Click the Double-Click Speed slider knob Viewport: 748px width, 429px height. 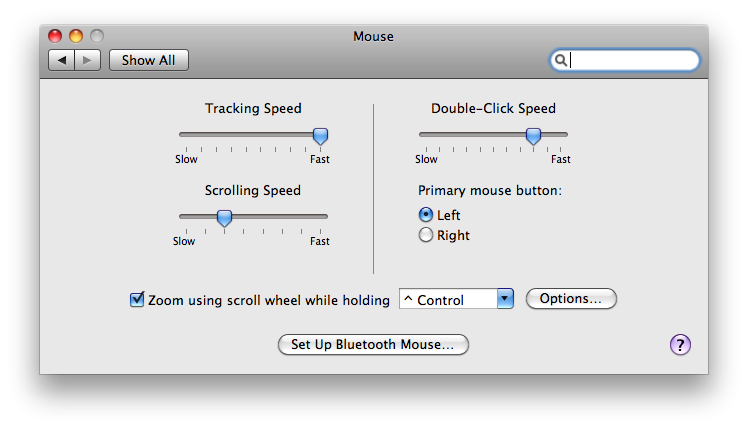coord(533,136)
